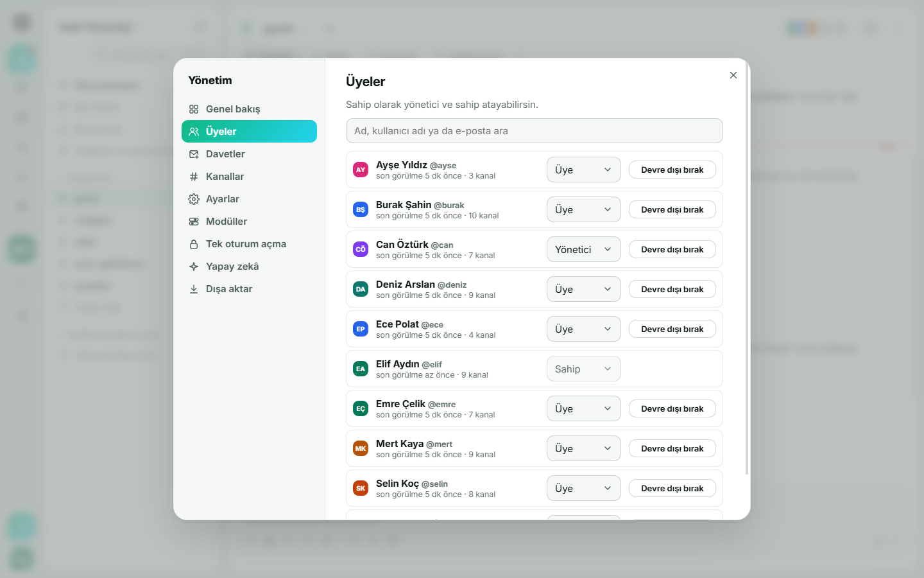Click the Davetler envelope icon
Screen dimensions: 924x578
click(194, 154)
